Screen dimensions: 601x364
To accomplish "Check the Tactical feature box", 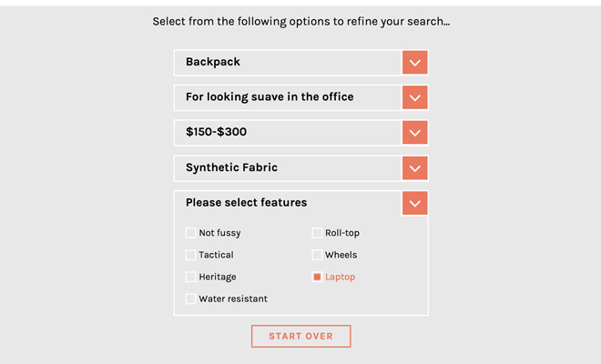I will (x=190, y=255).
